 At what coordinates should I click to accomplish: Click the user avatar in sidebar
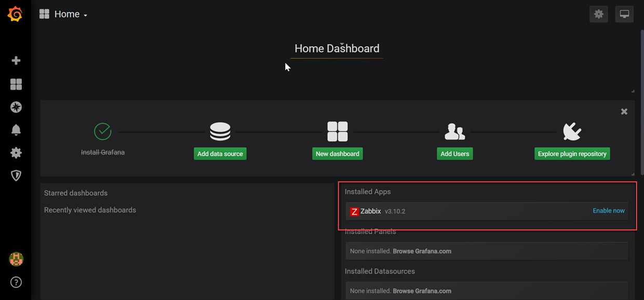click(x=16, y=259)
